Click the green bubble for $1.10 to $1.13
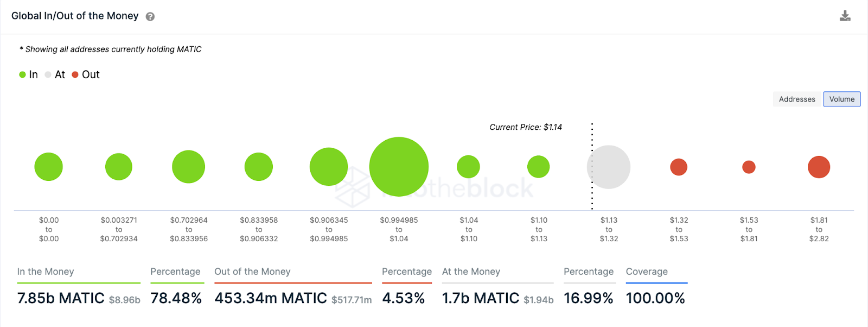This screenshot has height=327, width=868. 539,167
